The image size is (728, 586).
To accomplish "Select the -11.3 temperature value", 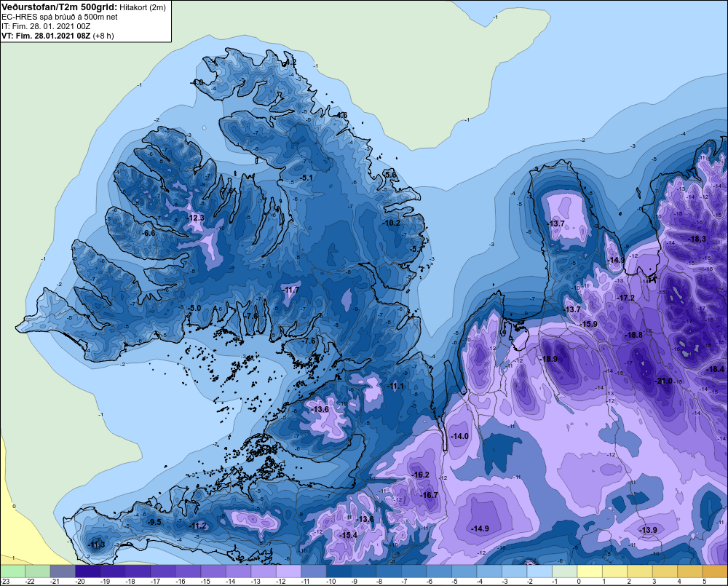I will [x=97, y=545].
